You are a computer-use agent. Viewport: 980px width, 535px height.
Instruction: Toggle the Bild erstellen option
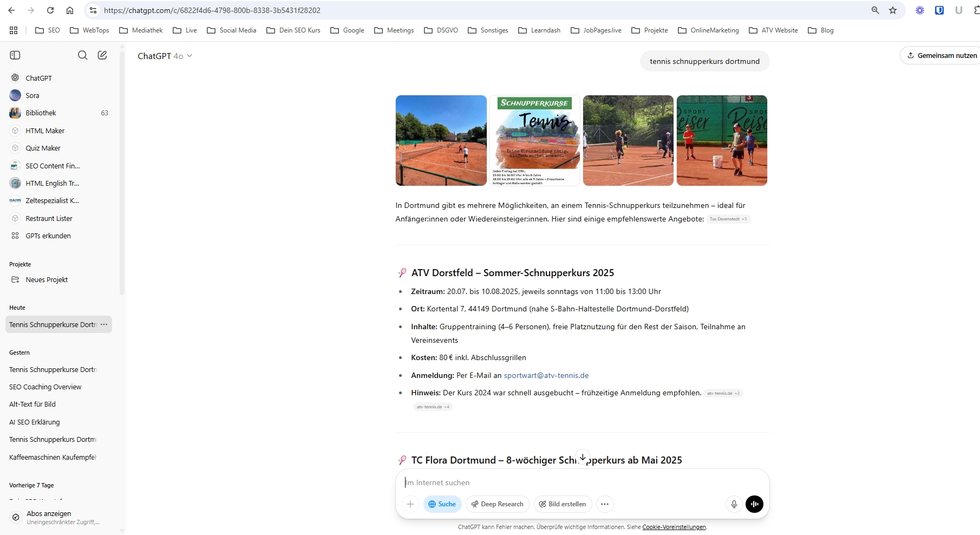[x=563, y=504]
